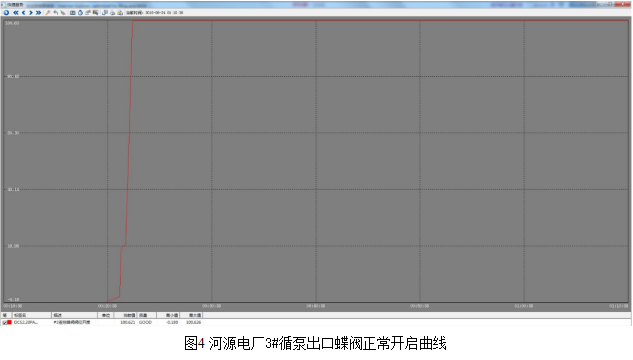This screenshot has width=633, height=360.
Task: Click the printer icon in toolbar
Action: [x=113, y=13]
